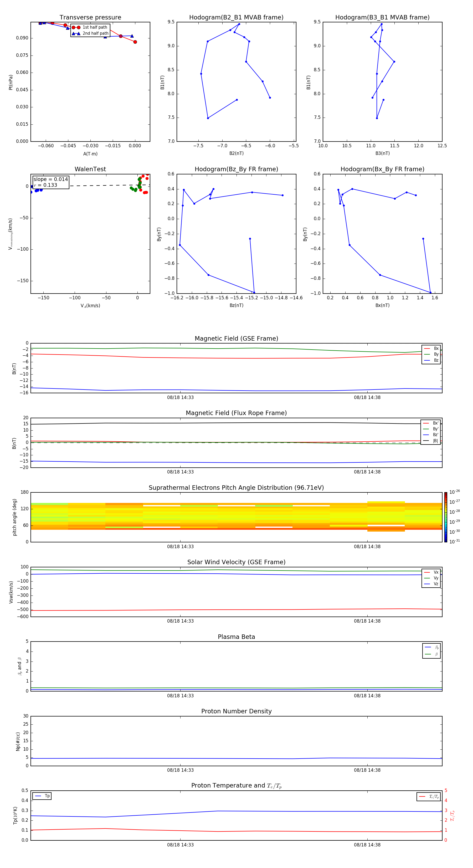Screen dimensions: 473x868
Task: Select the red Bx entry in GSE legend
Action: 431,349
